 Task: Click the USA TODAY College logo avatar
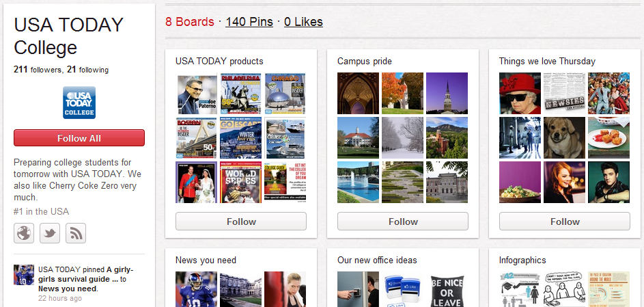(x=79, y=103)
